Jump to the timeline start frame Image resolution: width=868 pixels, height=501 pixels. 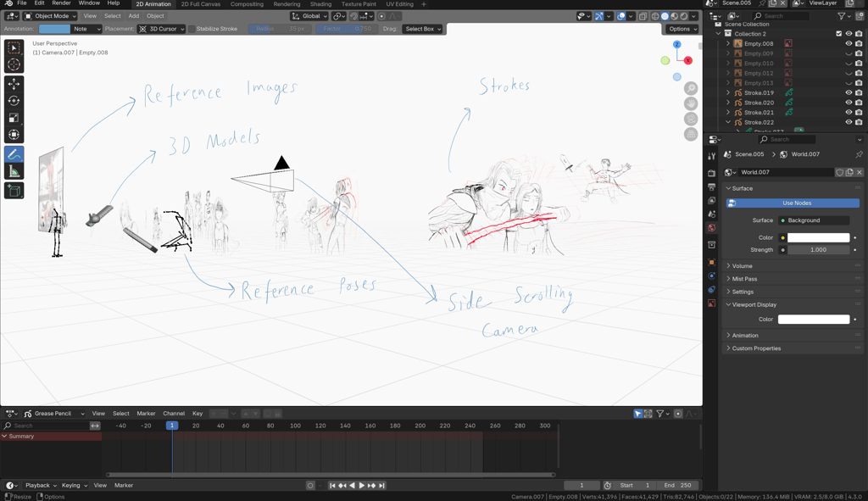[332, 486]
